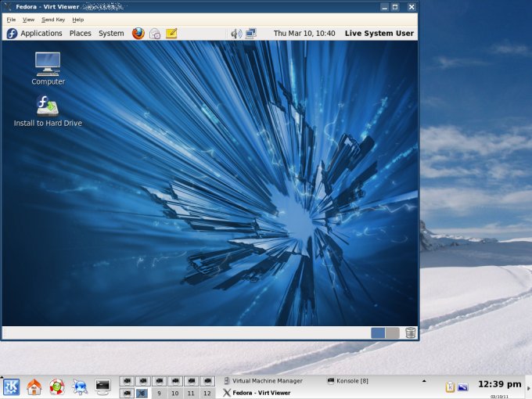Open the mail client icon in panel
The image size is (532, 399).
click(x=155, y=34)
